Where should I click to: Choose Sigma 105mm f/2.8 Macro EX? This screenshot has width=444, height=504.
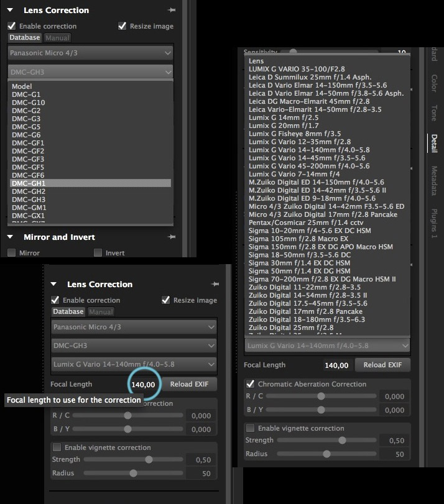328,239
